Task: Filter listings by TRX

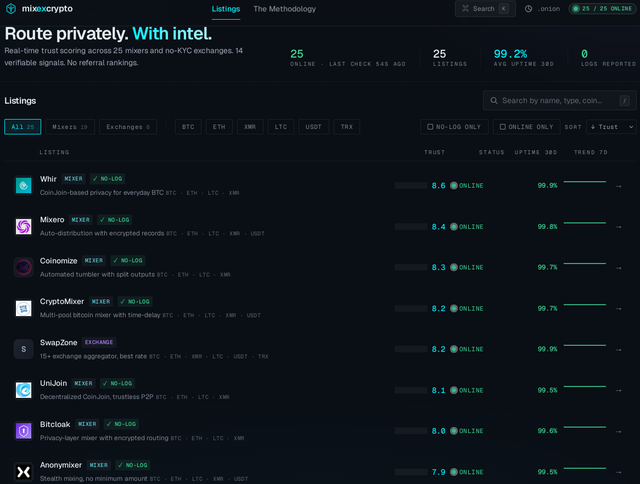Action: [347, 127]
